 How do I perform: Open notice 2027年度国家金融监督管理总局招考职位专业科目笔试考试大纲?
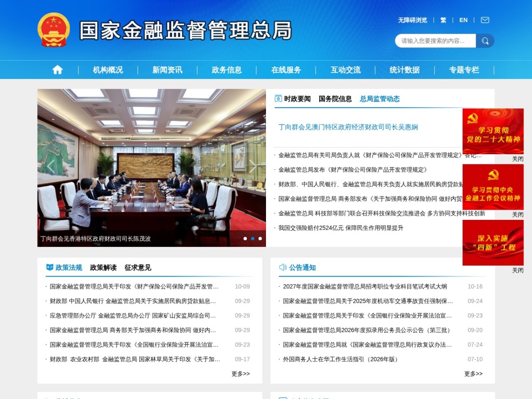point(365,286)
